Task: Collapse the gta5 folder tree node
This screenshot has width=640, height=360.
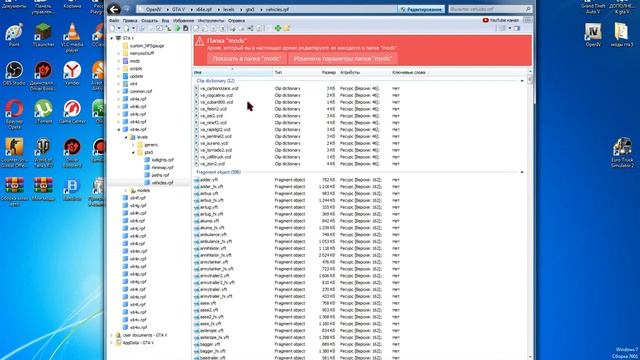Action: point(133,152)
